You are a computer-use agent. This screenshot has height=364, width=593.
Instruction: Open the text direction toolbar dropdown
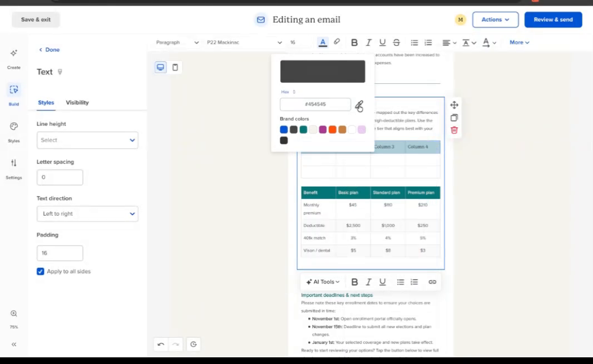tap(489, 42)
